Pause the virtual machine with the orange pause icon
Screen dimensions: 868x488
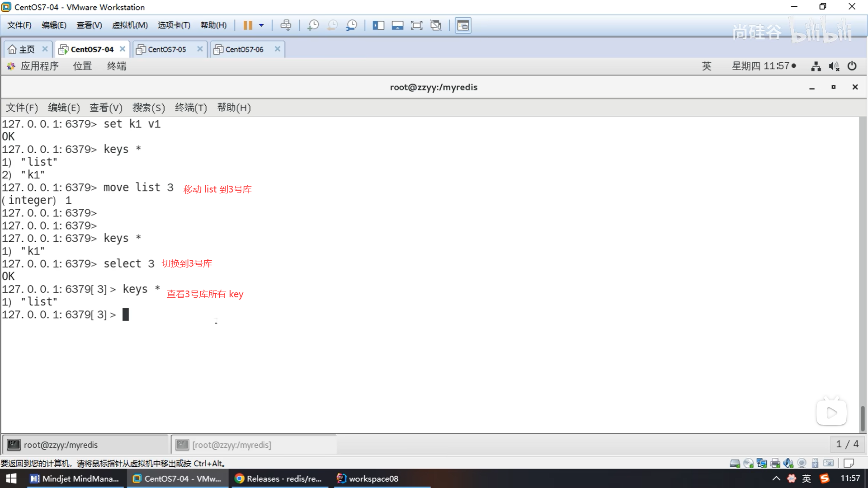point(247,25)
